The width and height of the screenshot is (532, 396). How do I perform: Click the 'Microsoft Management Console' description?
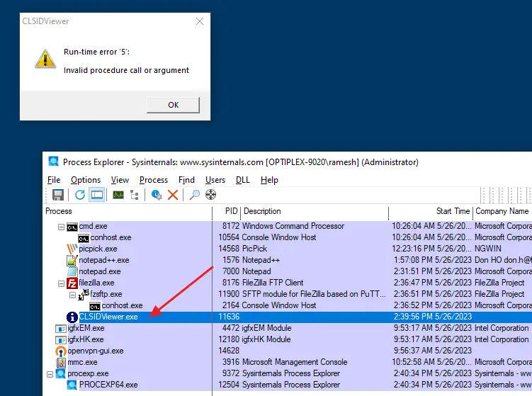[x=295, y=363]
